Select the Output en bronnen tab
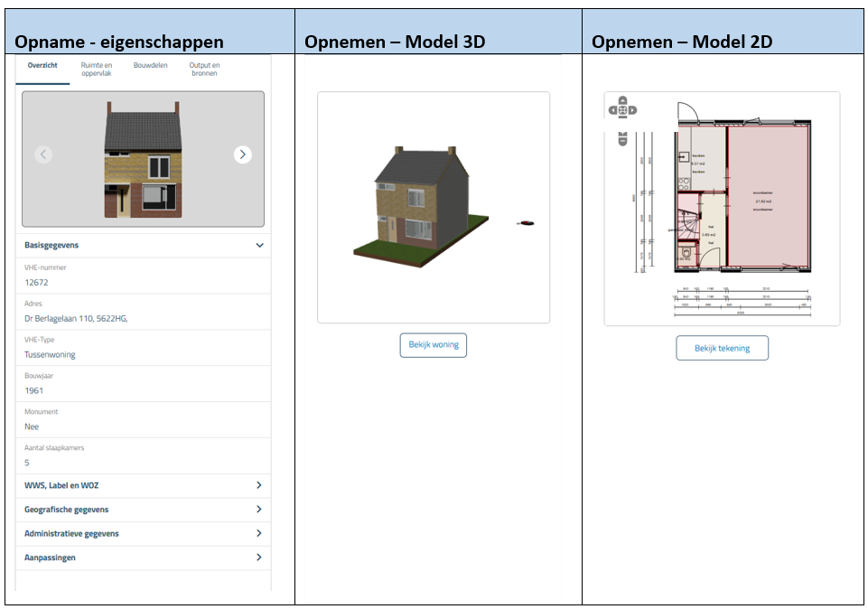Image resolution: width=868 pixels, height=609 pixels. pos(205,69)
